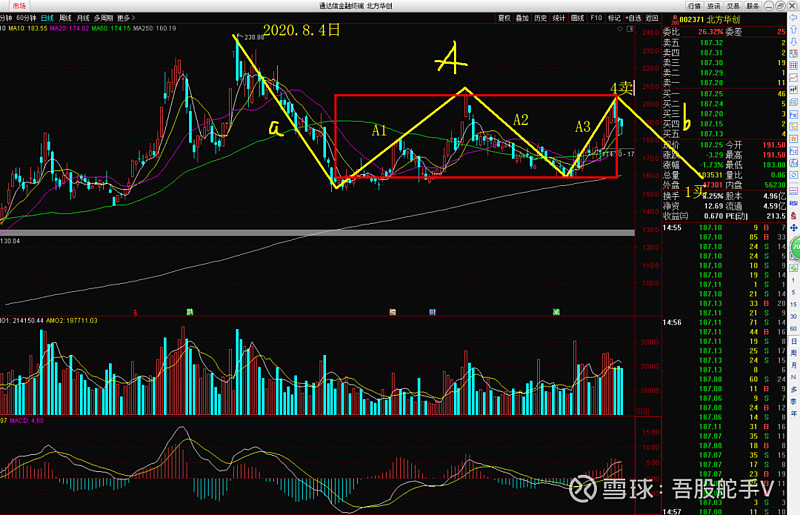Open the grid layout icon in right sidebar
Viewport: 800px width, 515px height.
(793, 65)
